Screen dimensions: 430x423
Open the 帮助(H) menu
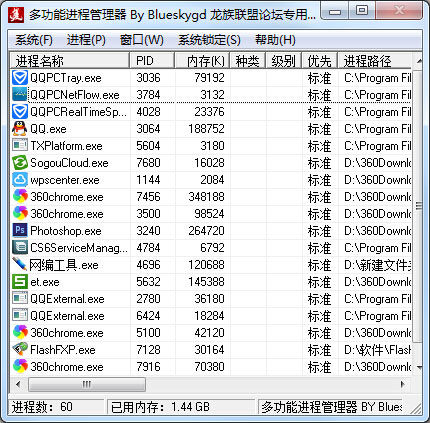click(x=275, y=40)
